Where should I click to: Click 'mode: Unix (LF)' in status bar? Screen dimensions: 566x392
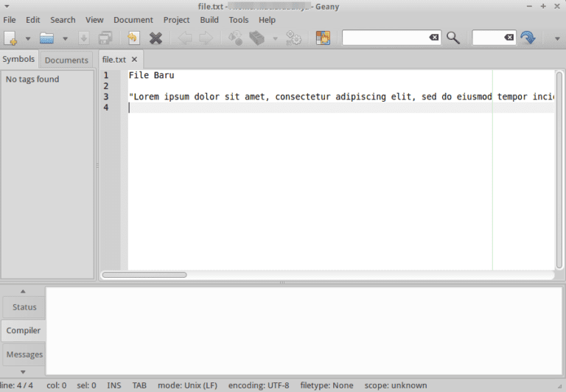pos(187,385)
